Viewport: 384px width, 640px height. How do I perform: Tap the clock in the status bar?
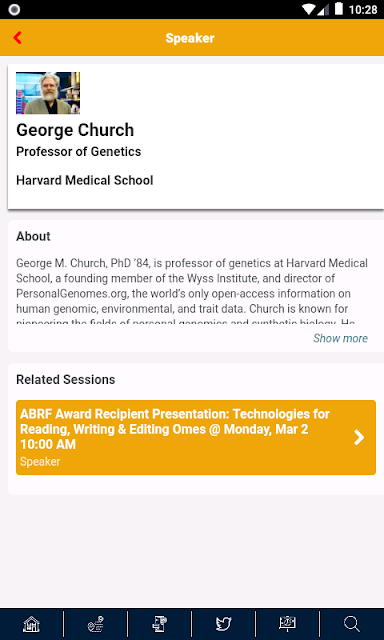363,9
